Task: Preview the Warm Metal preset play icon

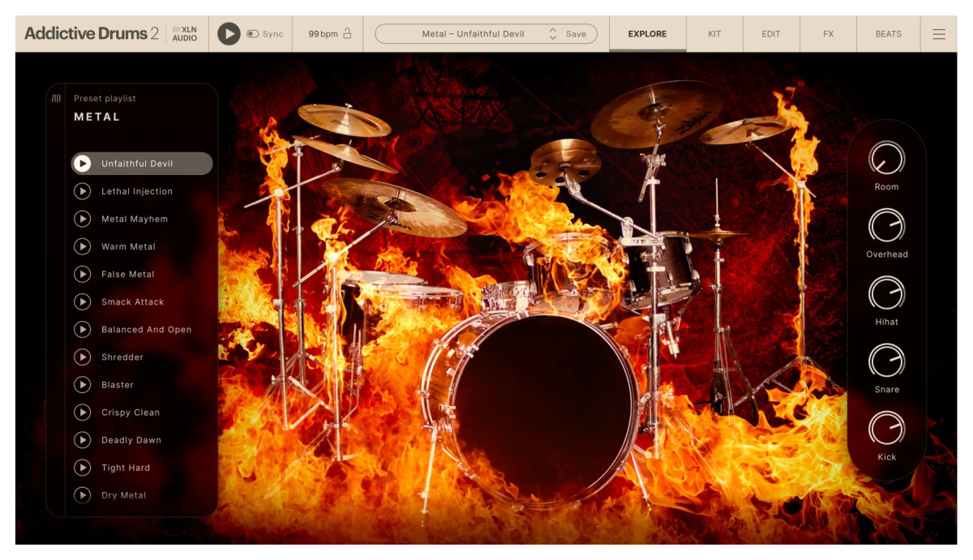Action: click(x=82, y=246)
